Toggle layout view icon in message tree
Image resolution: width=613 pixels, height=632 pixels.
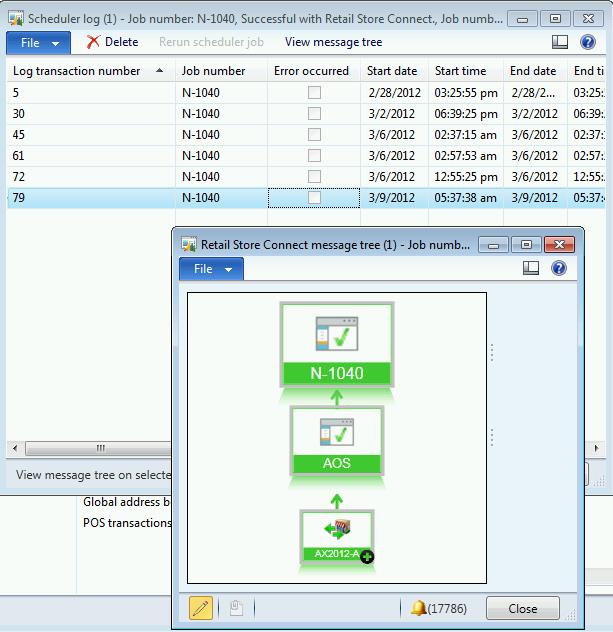(531, 269)
